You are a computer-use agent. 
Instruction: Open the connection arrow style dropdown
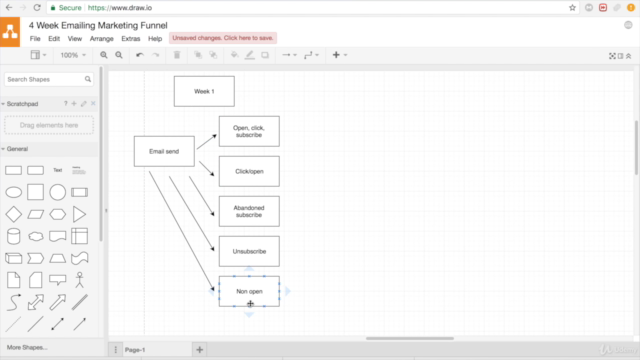pyautogui.click(x=289, y=55)
